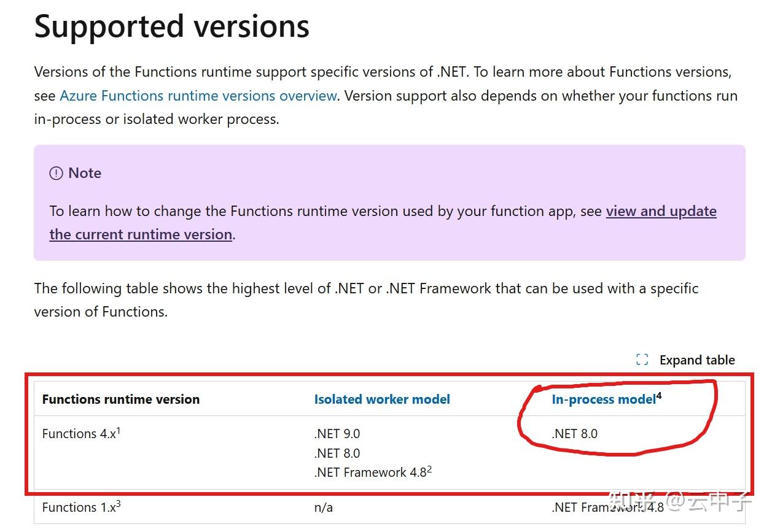772x532 pixels.
Task: Click the exclamation circle icon beside Note
Action: click(x=56, y=172)
